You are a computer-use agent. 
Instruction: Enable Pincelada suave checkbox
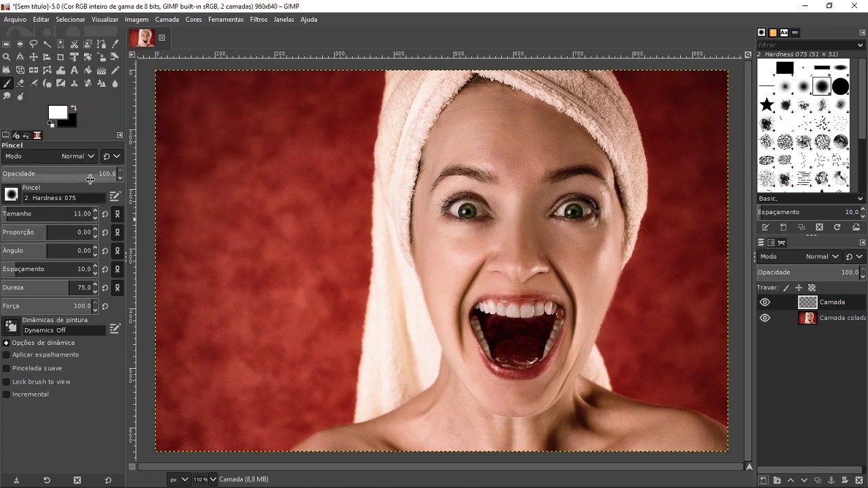pyautogui.click(x=7, y=369)
